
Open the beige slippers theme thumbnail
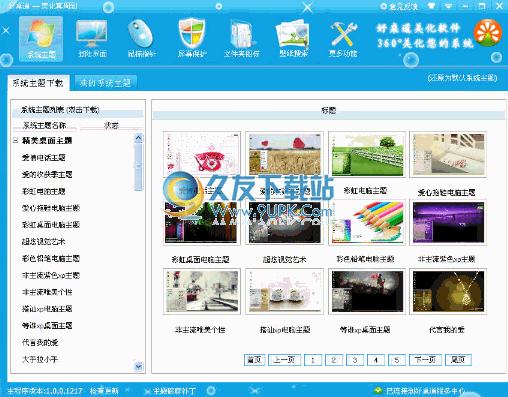[448, 154]
